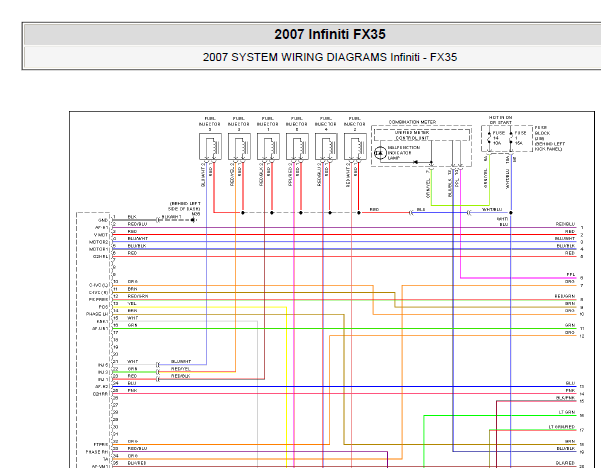Image resolution: width=601 pixels, height=468 pixels.
Task: Click 'LT GRN/RED' label at right-side pin 17
Action: (562, 427)
